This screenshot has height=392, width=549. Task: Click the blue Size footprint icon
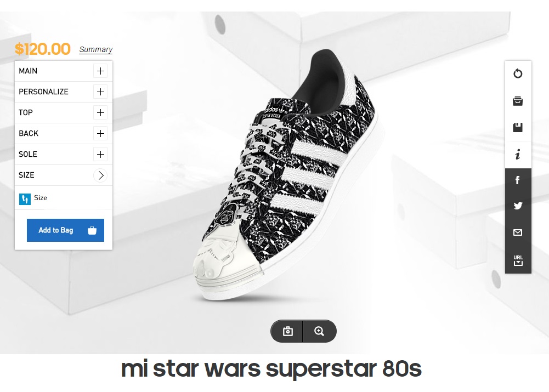click(25, 198)
